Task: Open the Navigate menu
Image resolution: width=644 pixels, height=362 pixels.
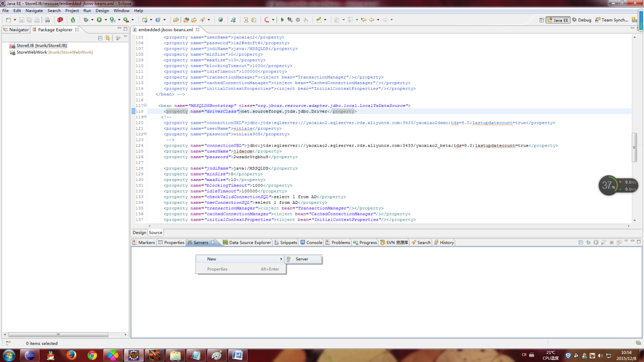Action: click(34, 11)
